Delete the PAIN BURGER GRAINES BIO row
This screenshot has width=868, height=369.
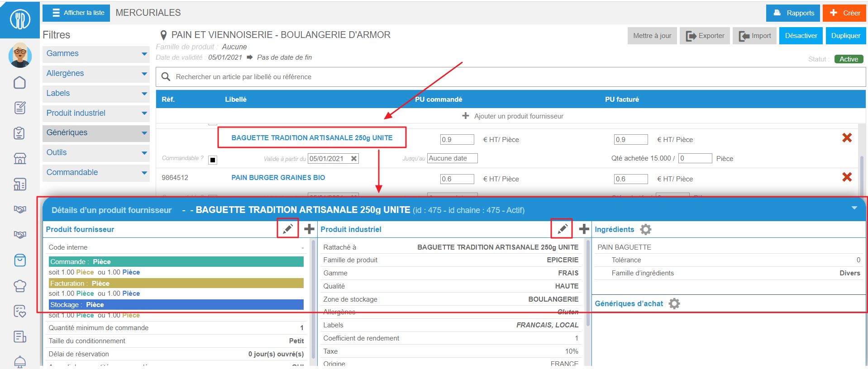(847, 177)
